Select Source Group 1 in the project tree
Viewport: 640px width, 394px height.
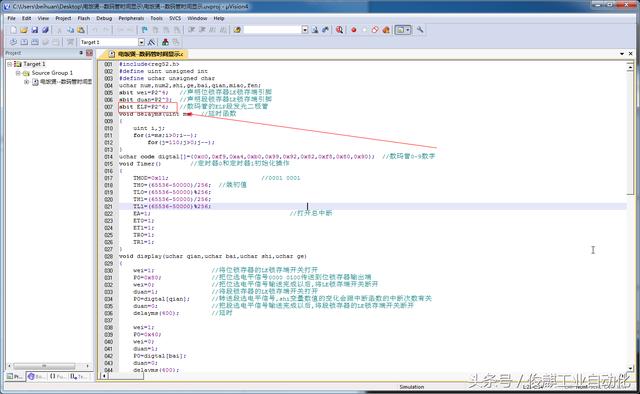(x=52, y=73)
